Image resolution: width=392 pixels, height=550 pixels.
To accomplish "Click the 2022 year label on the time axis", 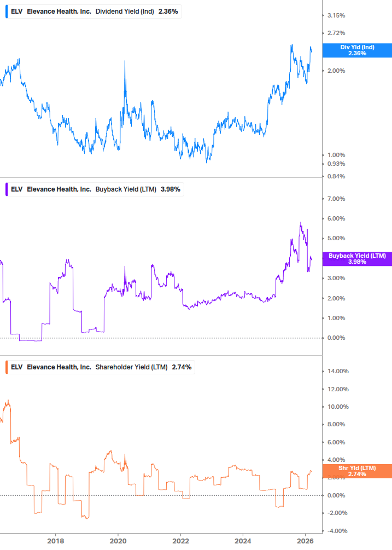I will tap(180, 541).
